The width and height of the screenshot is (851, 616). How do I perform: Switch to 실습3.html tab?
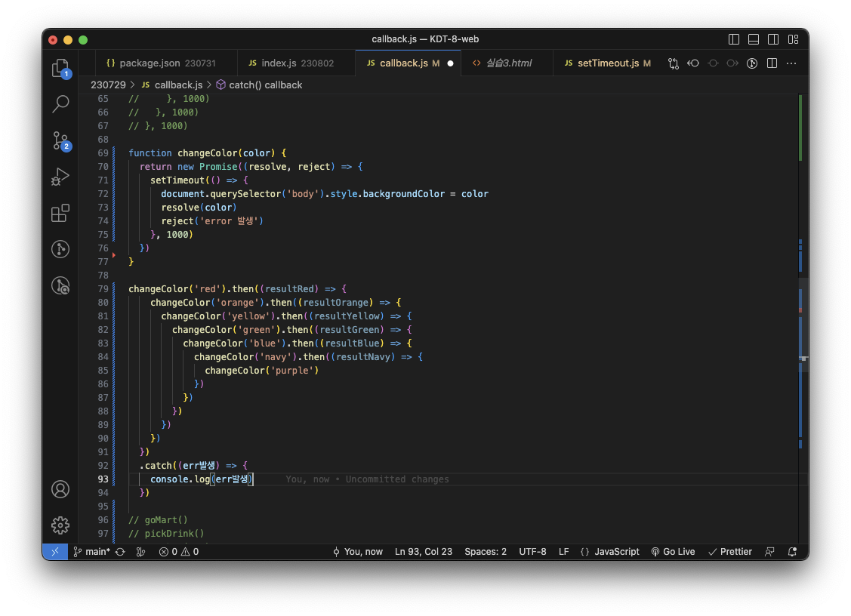pyautogui.click(x=507, y=63)
